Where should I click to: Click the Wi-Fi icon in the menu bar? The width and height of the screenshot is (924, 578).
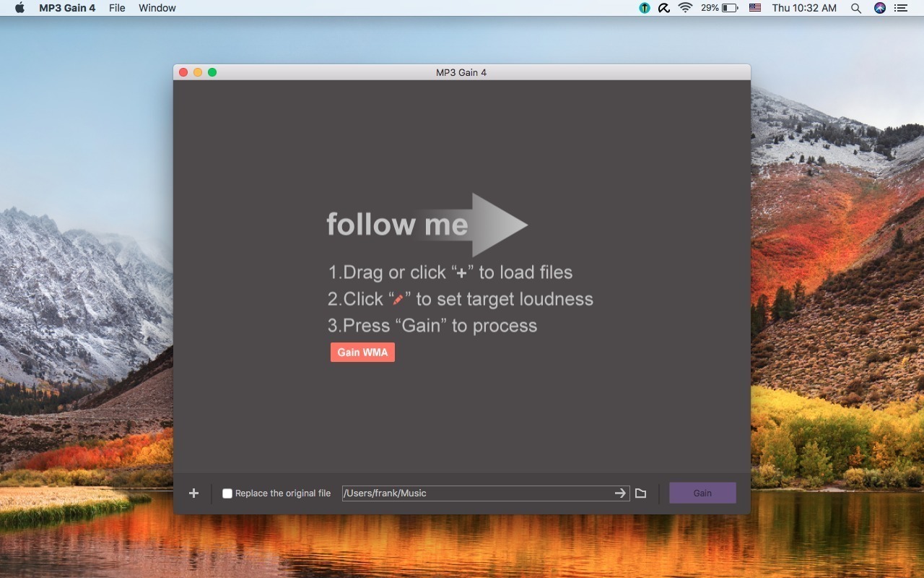(684, 8)
